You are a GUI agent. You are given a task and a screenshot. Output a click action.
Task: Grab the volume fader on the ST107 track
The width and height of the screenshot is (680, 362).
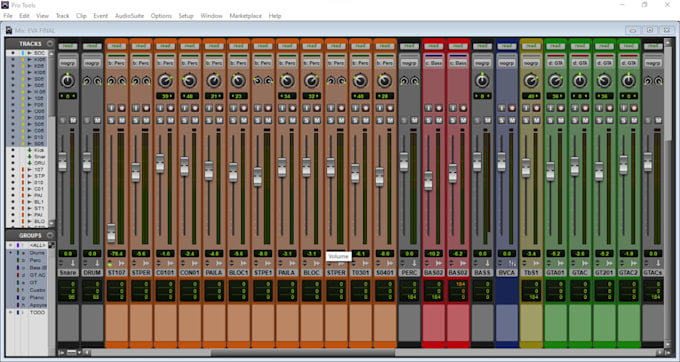click(x=111, y=233)
